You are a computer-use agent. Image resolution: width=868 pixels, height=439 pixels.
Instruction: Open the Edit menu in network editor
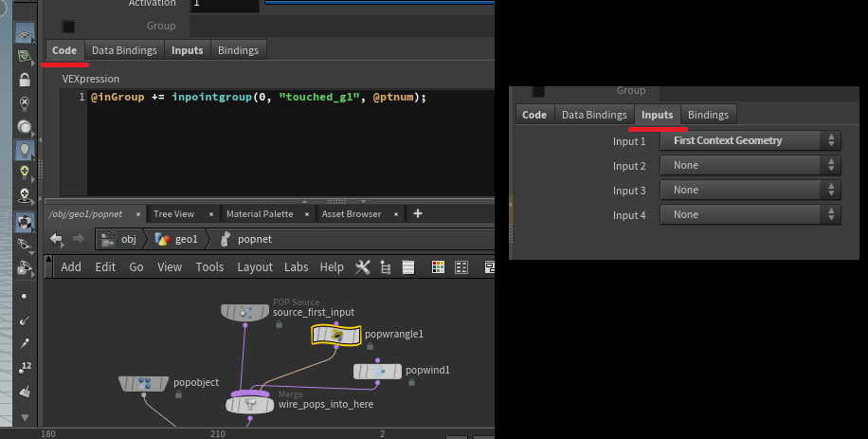click(x=105, y=266)
